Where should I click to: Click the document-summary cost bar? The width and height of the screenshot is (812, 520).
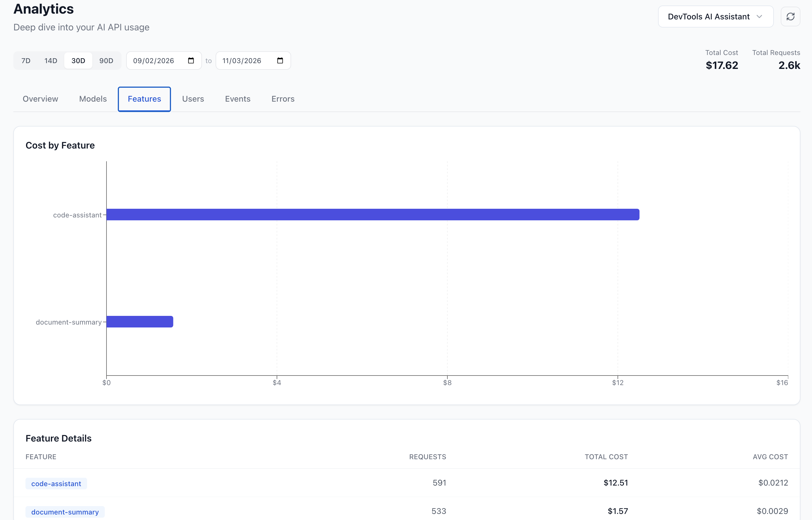139,321
